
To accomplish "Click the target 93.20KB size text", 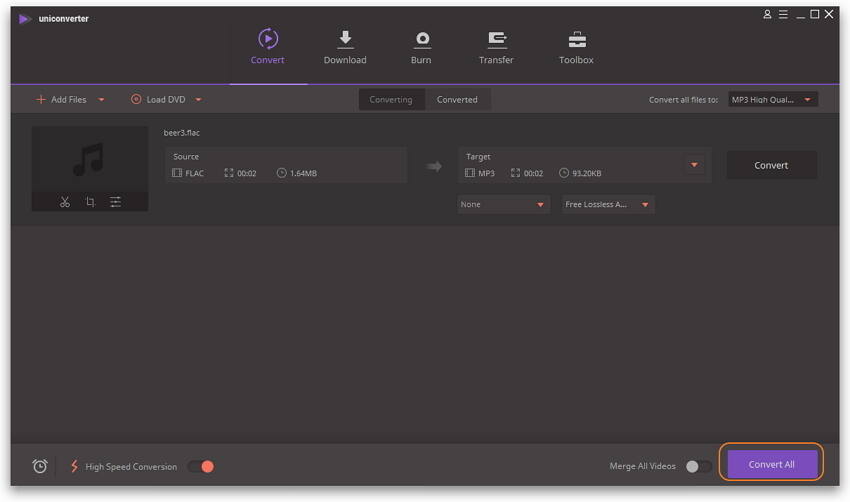I will point(587,173).
